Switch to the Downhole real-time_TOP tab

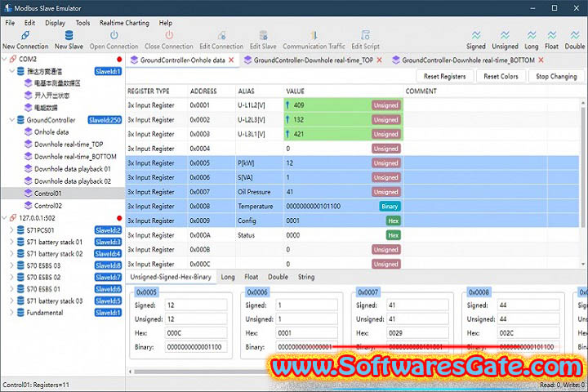[314, 60]
